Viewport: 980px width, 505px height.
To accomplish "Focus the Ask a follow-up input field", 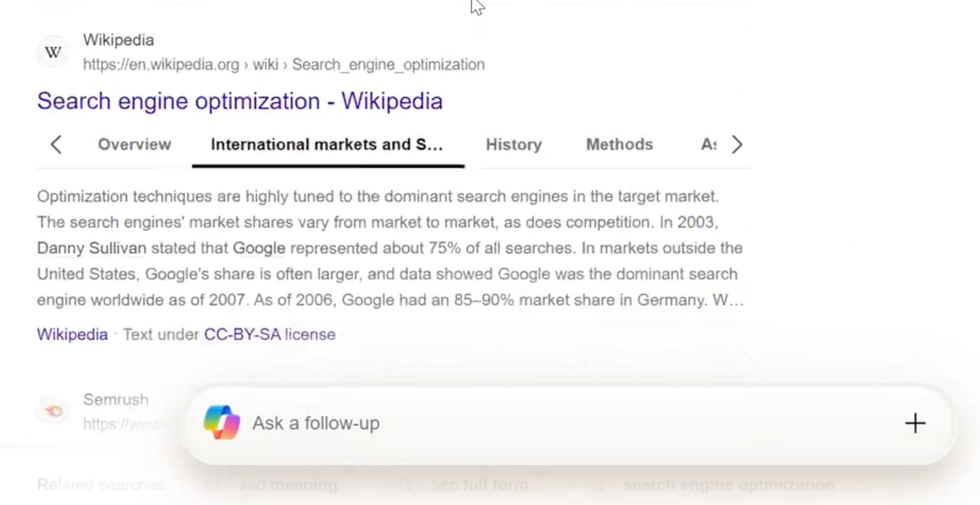I will click(568, 423).
